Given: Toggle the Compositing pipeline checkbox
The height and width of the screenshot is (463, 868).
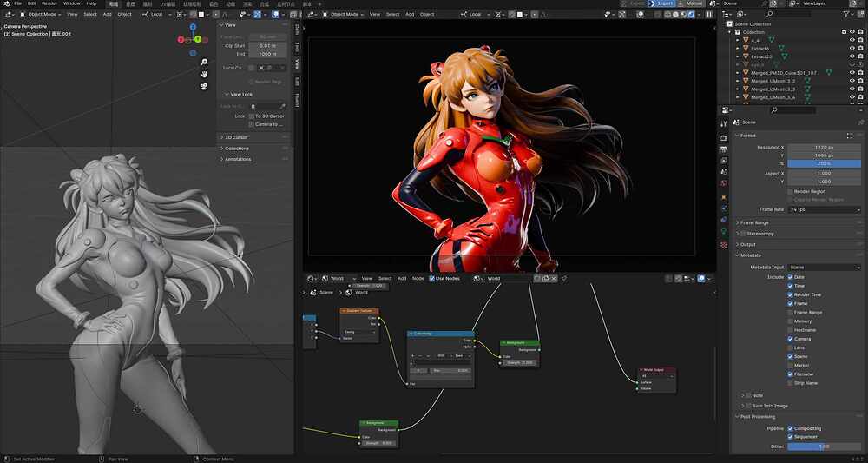Looking at the screenshot, I should (791, 428).
